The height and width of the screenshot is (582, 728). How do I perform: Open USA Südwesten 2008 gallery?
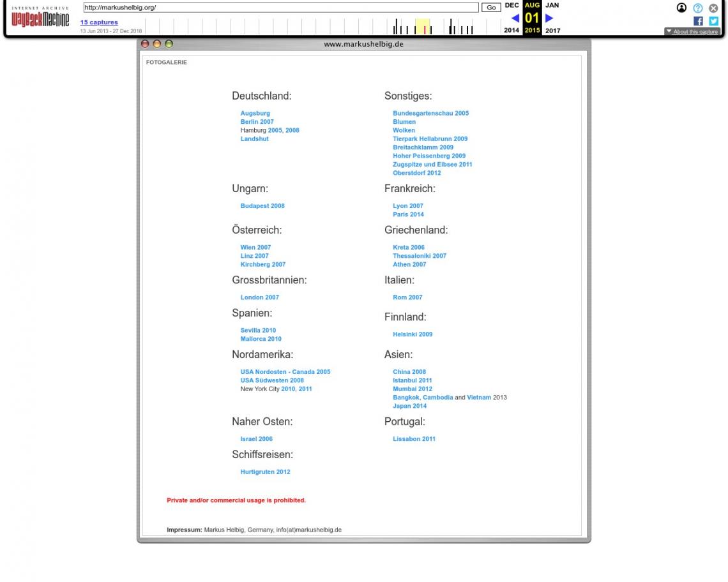(x=271, y=380)
